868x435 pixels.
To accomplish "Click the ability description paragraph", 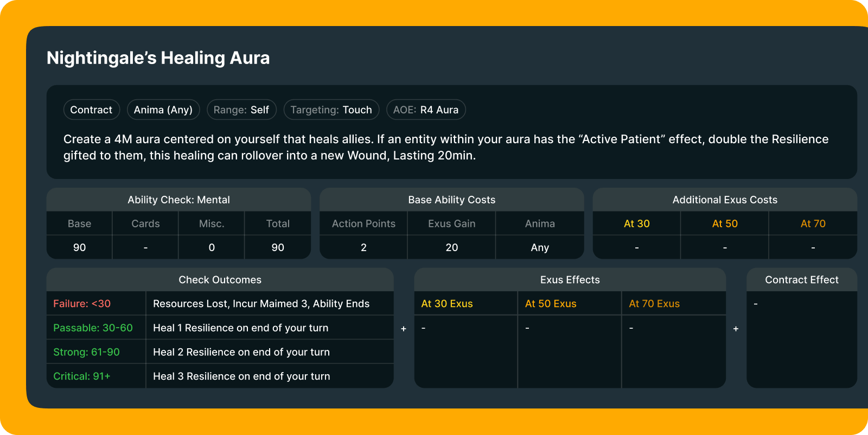I will 446,147.
